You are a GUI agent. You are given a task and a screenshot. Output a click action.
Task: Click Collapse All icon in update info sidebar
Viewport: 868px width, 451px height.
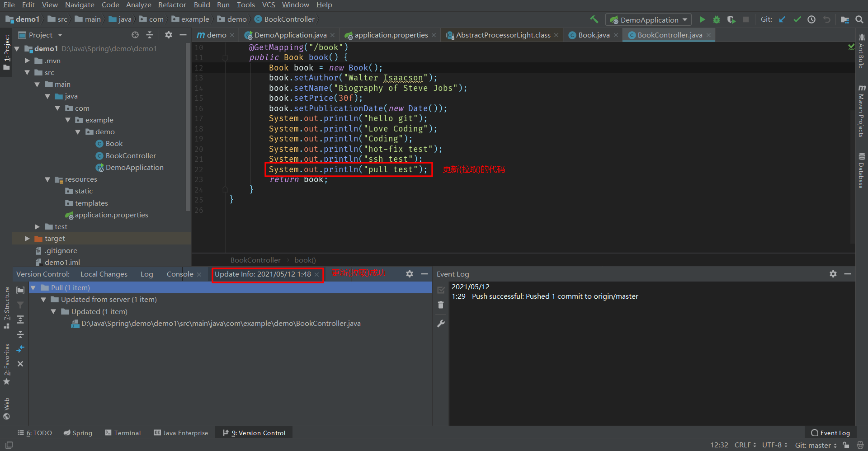(x=20, y=334)
